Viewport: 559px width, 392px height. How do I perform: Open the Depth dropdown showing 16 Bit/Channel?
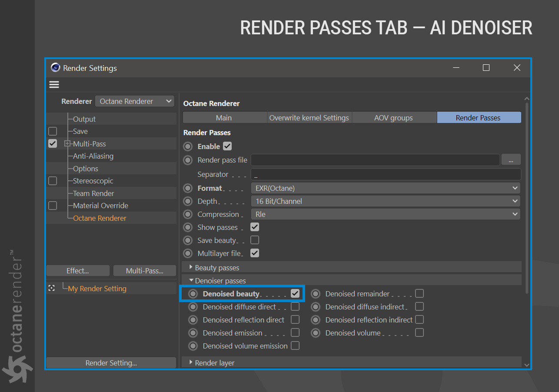coord(386,201)
